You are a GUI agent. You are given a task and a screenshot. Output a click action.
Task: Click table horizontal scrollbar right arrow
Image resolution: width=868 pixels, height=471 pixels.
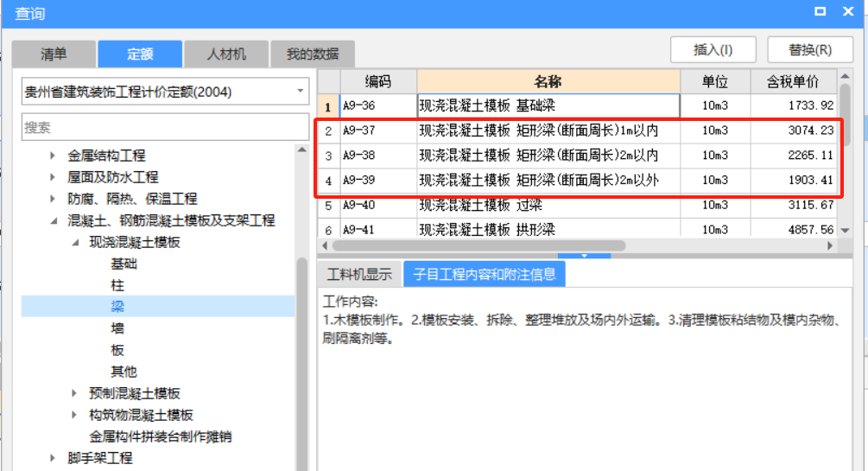830,245
